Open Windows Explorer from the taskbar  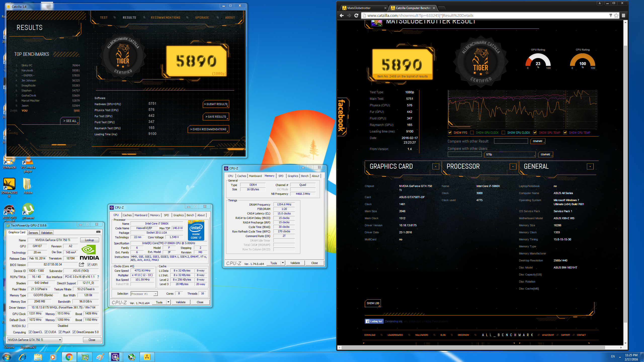point(38,357)
